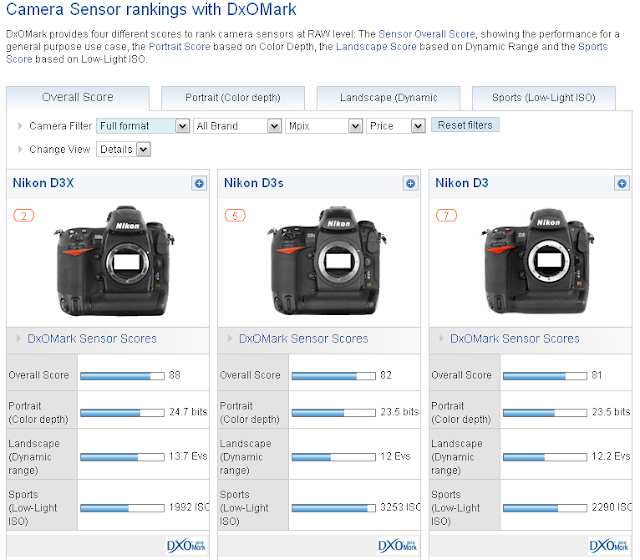This screenshot has width=640, height=560.
Task: Click the 1992 ISO value
Action: click(x=189, y=507)
